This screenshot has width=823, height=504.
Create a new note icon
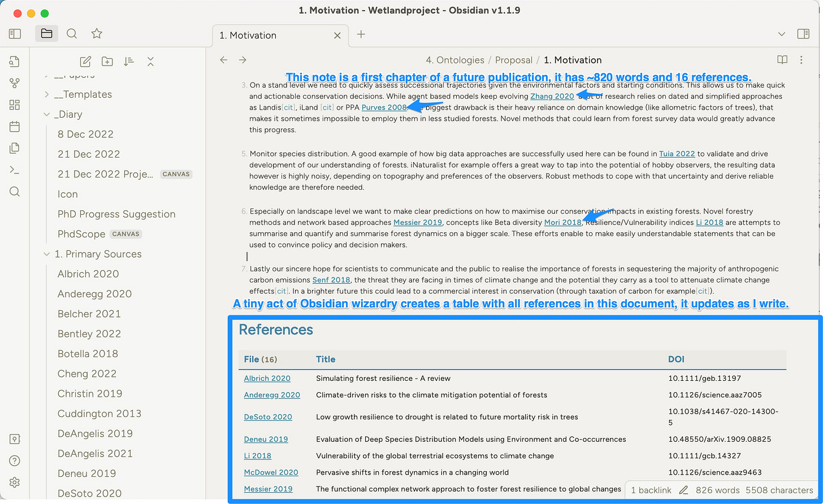coord(85,62)
